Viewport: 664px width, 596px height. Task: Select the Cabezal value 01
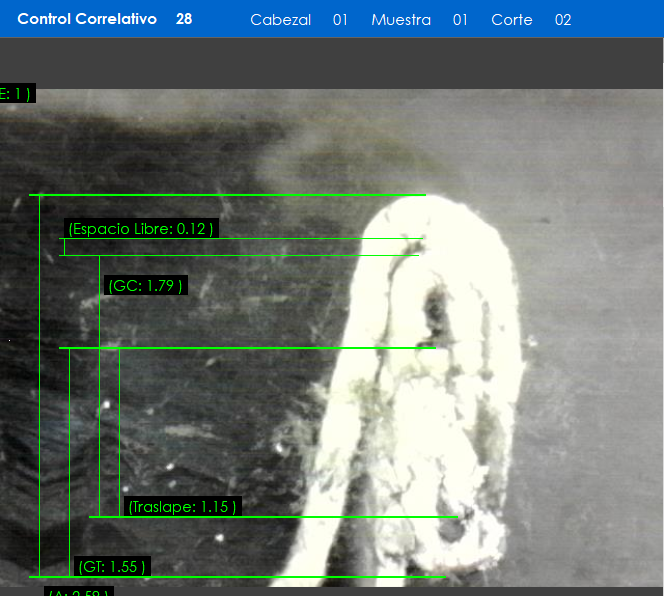pyautogui.click(x=340, y=20)
